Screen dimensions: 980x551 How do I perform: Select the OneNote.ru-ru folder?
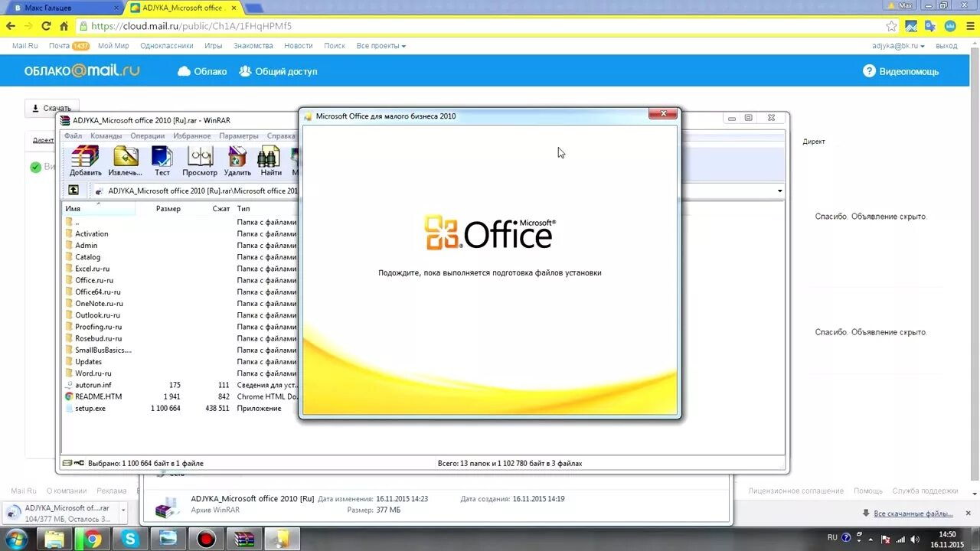(x=99, y=304)
